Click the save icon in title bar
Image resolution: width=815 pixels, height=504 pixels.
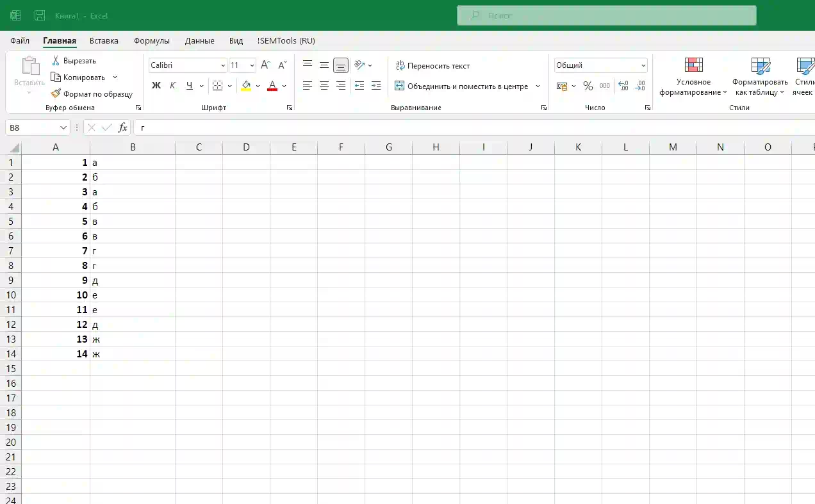pyautogui.click(x=40, y=15)
